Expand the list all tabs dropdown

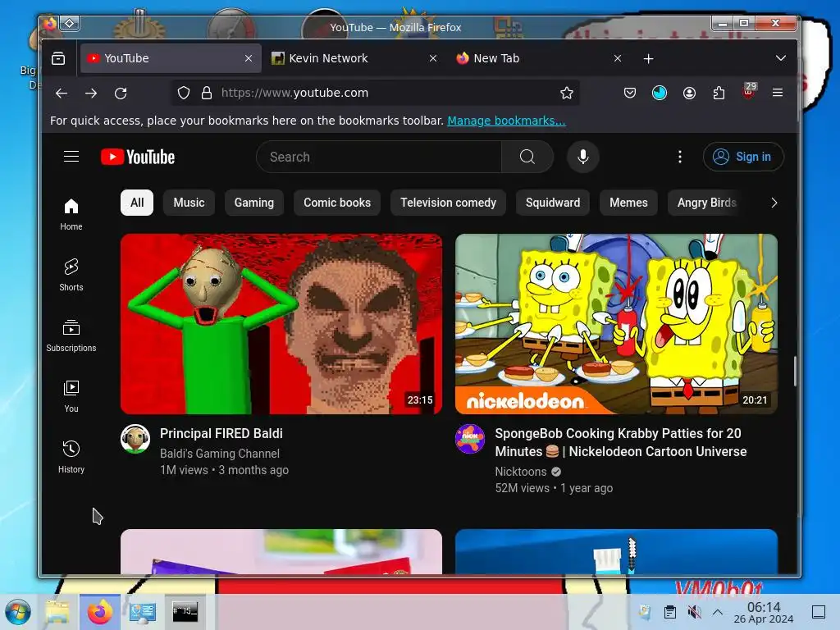[781, 58]
